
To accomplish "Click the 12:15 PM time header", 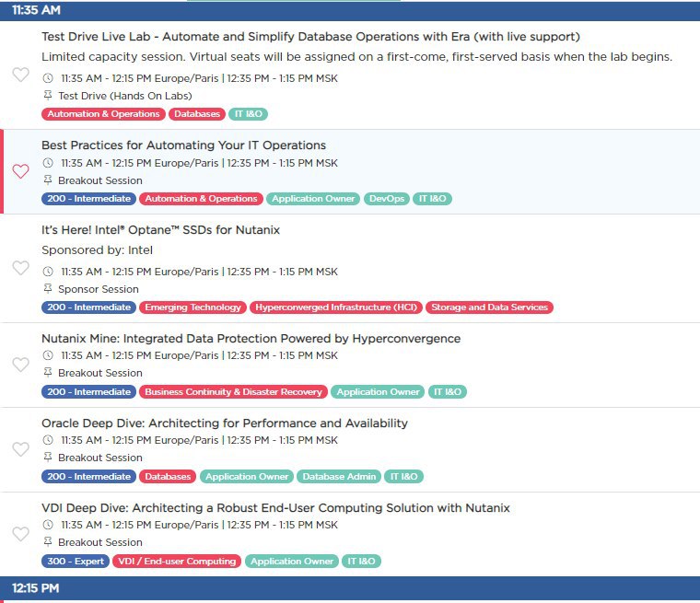I will pos(350,588).
